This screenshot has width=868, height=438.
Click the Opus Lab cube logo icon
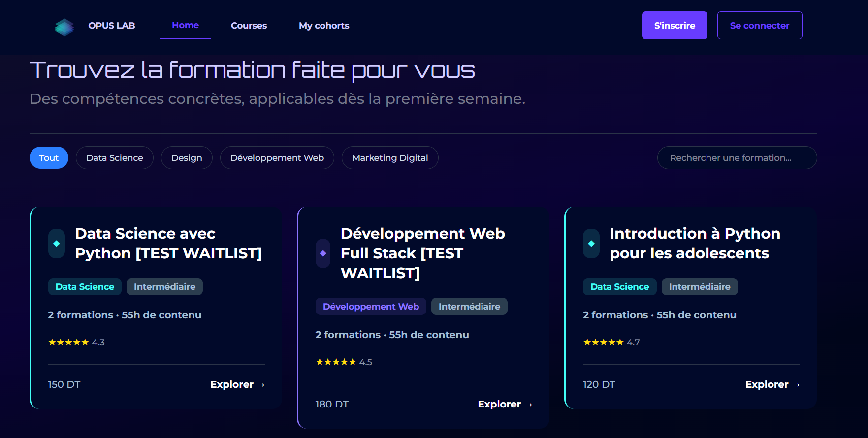pyautogui.click(x=64, y=27)
